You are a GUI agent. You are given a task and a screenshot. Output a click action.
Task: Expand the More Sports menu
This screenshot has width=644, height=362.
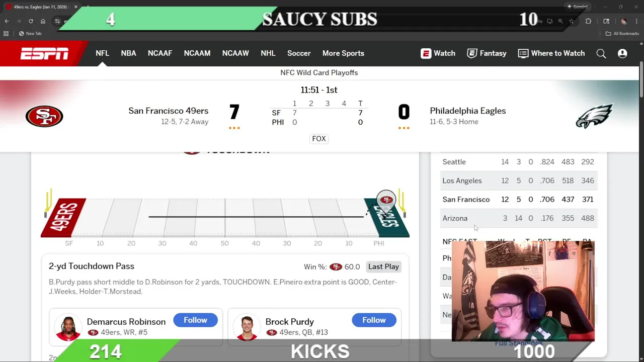click(x=343, y=53)
